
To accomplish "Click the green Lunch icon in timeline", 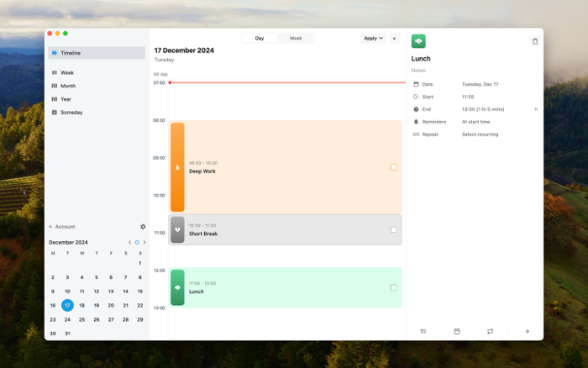I will [x=177, y=287].
